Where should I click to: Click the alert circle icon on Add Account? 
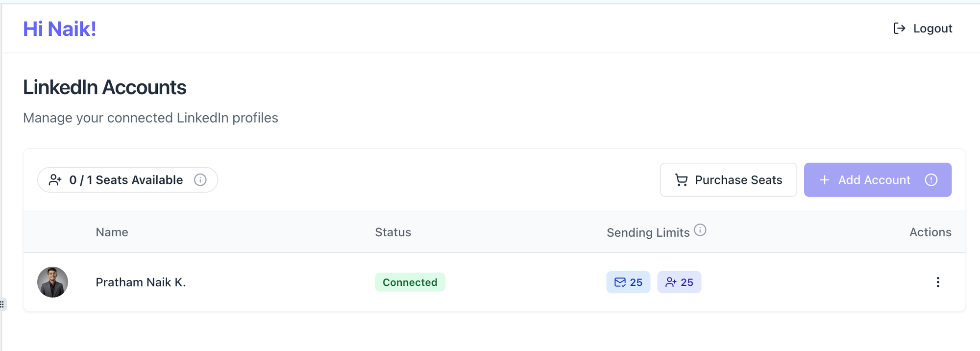coord(931,180)
